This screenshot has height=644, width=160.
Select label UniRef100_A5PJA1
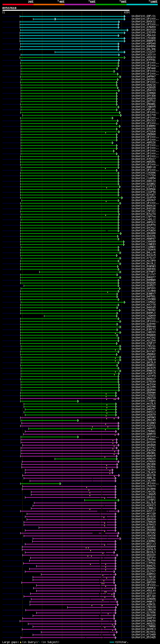click(x=143, y=110)
